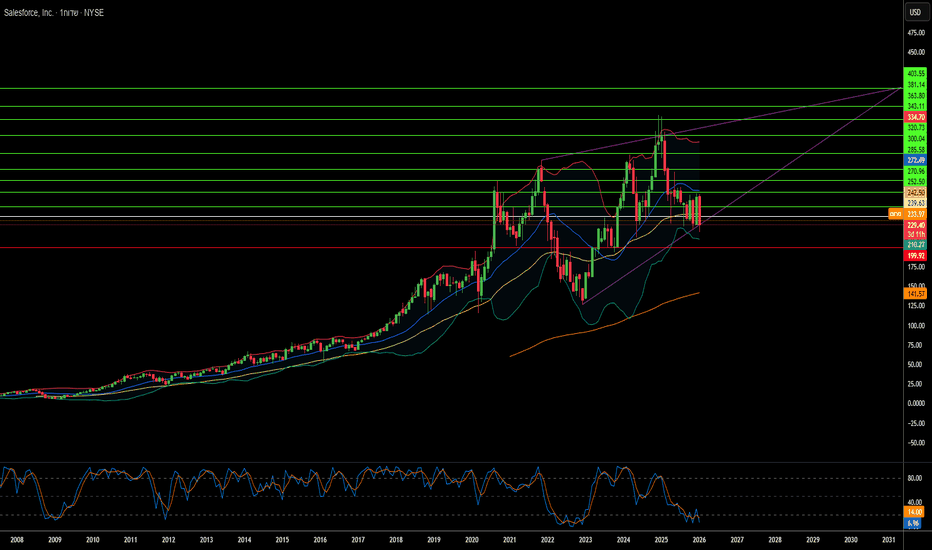Click the 3d 11h countdown label
This screenshot has width=932, height=550.
(x=915, y=234)
